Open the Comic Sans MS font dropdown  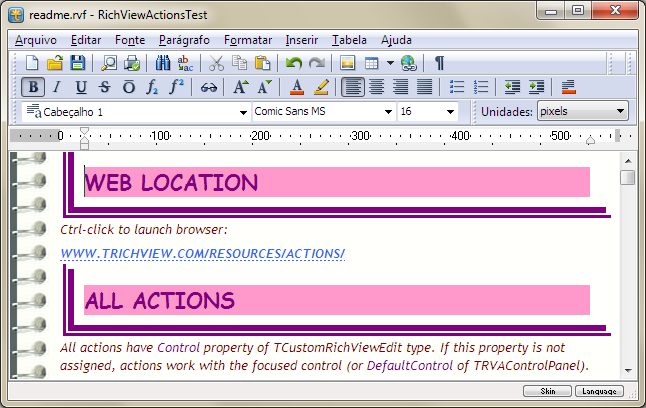389,112
